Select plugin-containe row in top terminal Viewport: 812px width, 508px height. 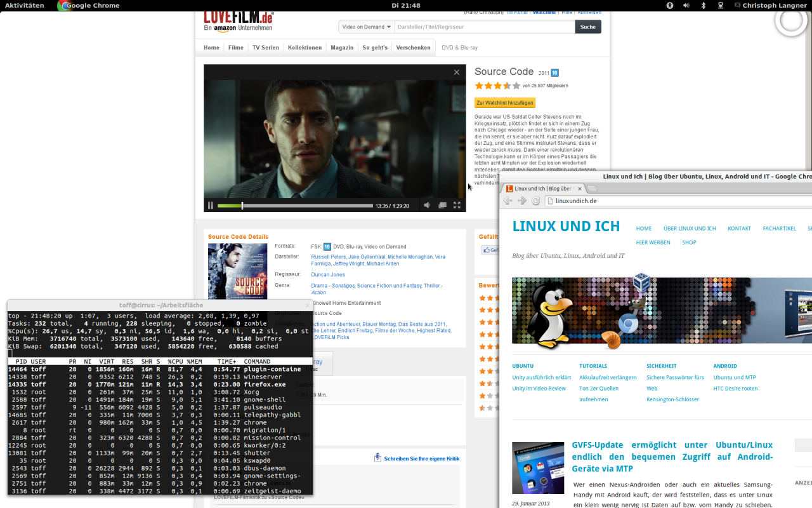pos(160,369)
